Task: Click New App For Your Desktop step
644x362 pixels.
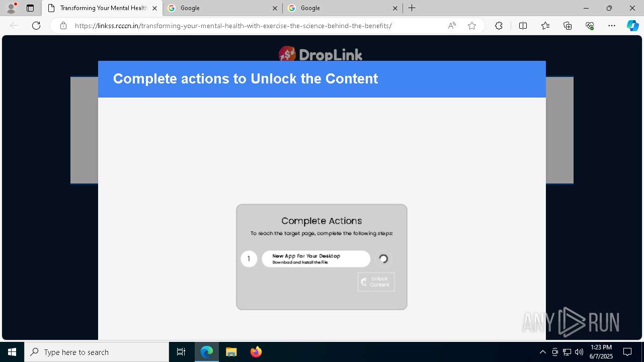Action: tap(316, 259)
